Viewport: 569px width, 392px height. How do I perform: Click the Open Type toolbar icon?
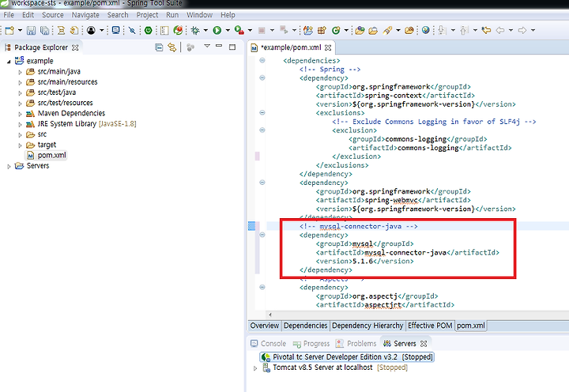[x=360, y=31]
